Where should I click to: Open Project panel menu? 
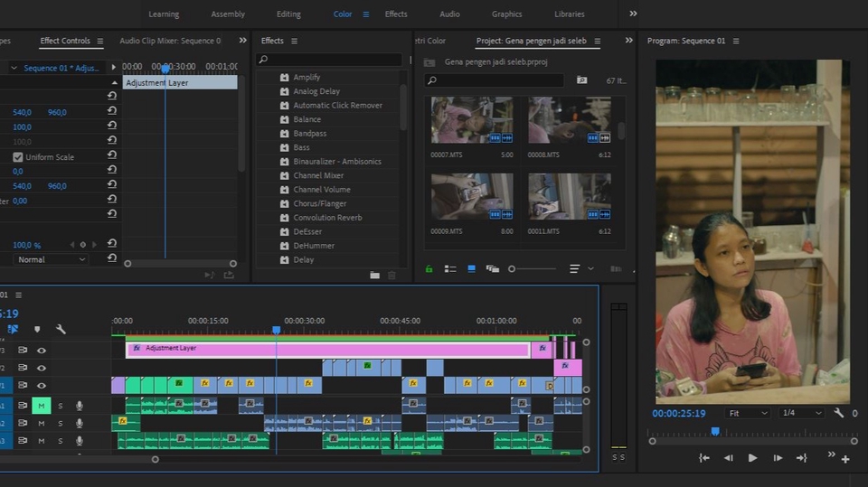[598, 41]
